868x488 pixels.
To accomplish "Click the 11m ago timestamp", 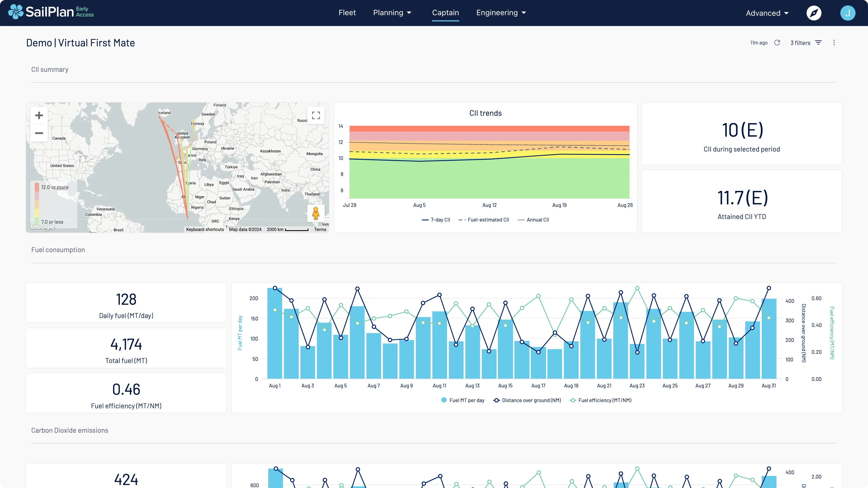I will [759, 43].
